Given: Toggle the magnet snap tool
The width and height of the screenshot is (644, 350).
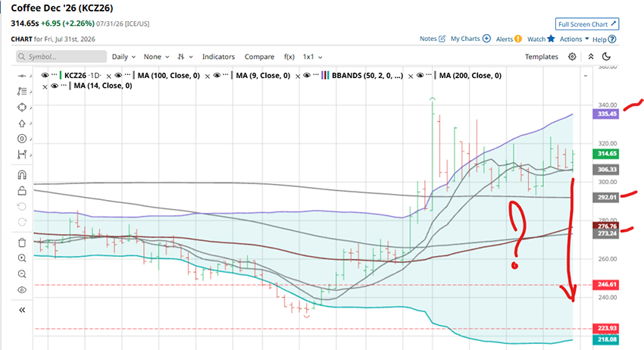Looking at the screenshot, I should (x=22, y=175).
